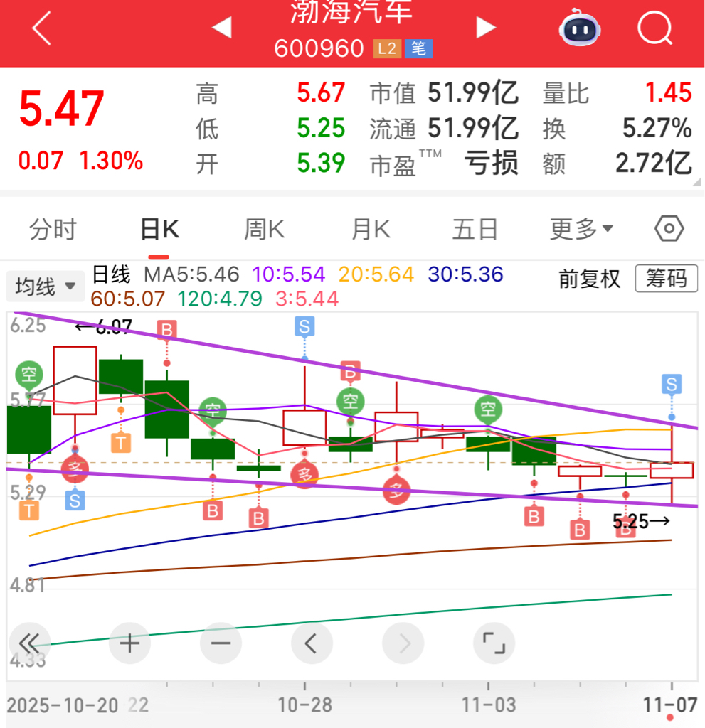Click the 60:5.07 moving average label
Viewport: 705px width, 728px height.
(x=128, y=299)
